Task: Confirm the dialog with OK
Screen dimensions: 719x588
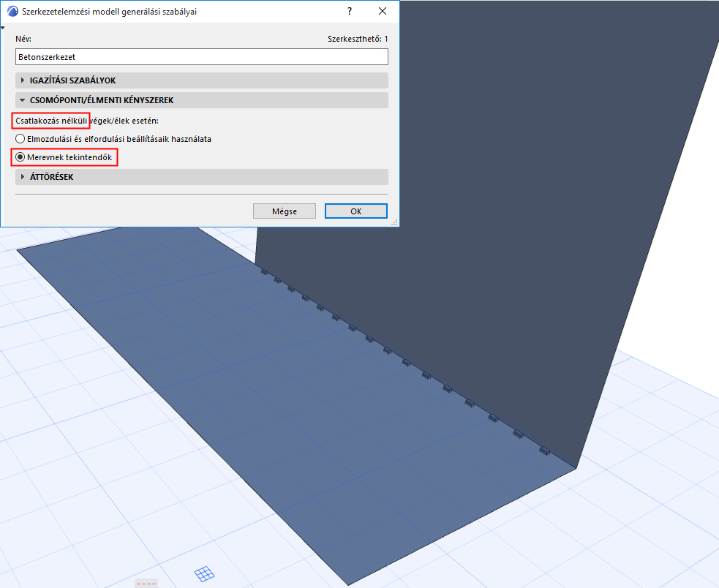Action: point(356,211)
